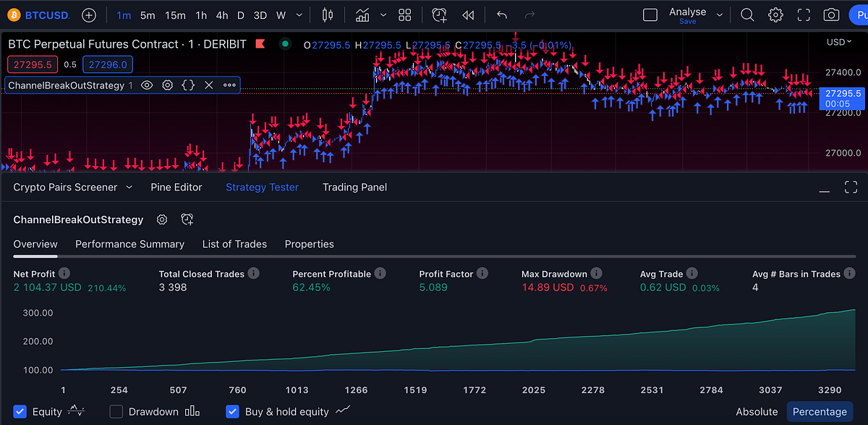Expand the Crypto Pairs Screener dropdown

tap(129, 187)
